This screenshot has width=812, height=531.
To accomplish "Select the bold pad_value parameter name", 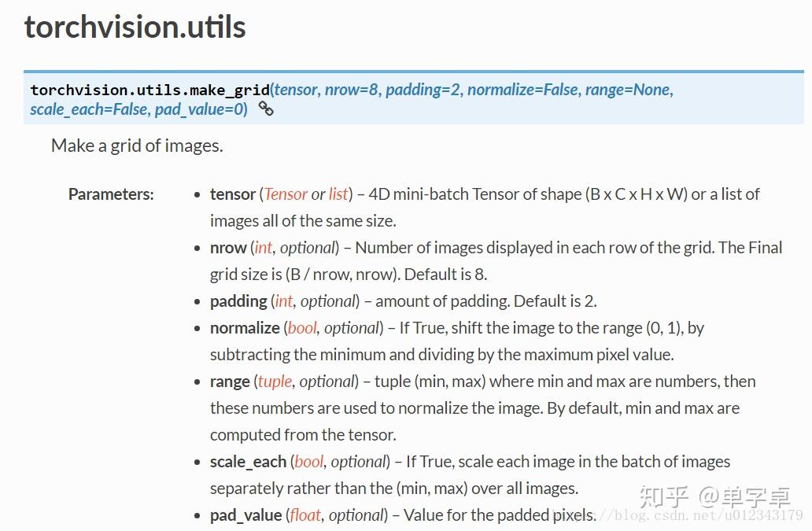I will (x=246, y=515).
